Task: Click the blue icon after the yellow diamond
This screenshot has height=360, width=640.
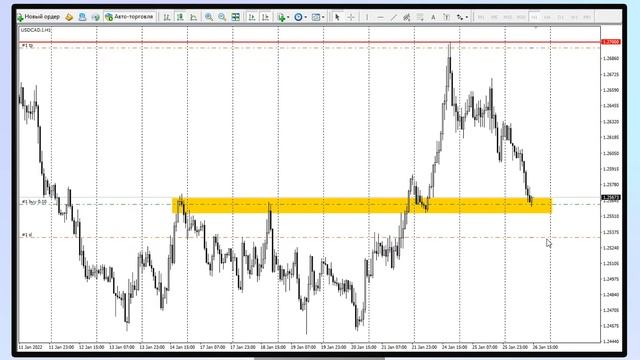Action: 82,17
